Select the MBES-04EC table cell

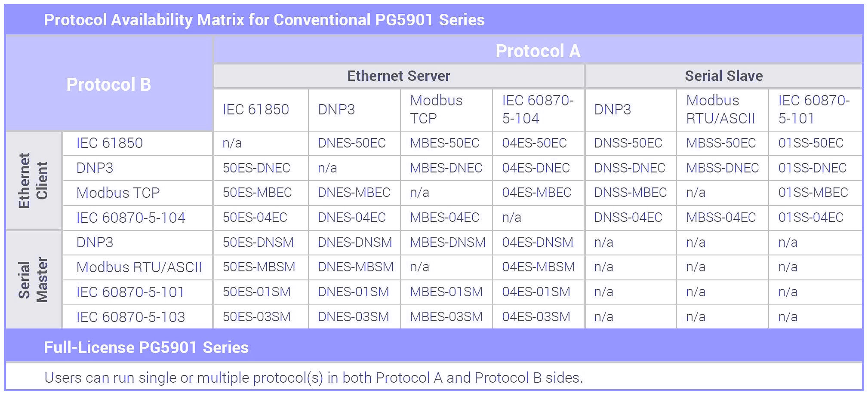[446, 218]
